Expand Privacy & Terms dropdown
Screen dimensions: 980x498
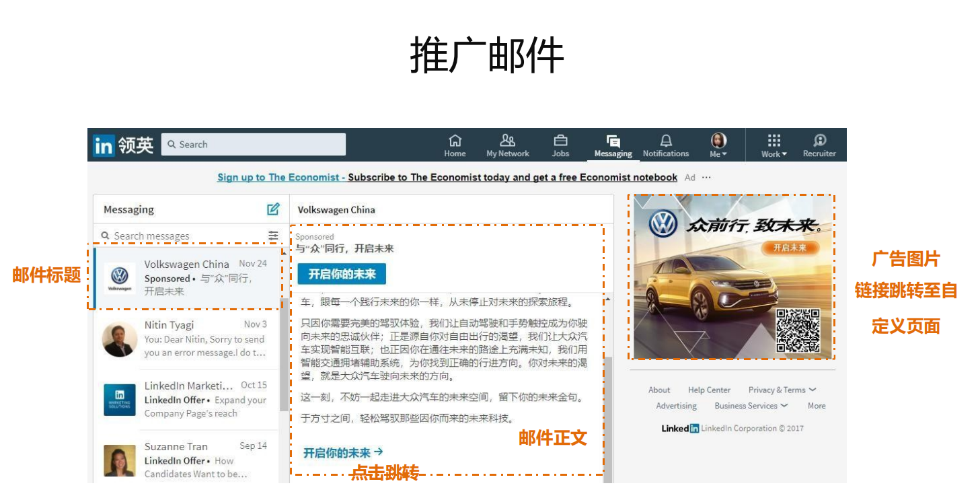coord(782,390)
